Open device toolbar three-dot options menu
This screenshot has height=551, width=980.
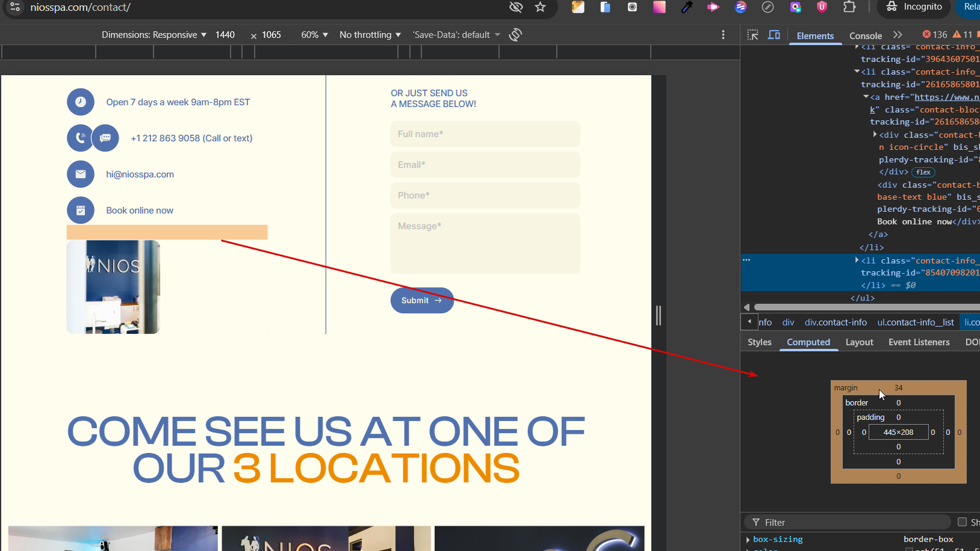723,35
